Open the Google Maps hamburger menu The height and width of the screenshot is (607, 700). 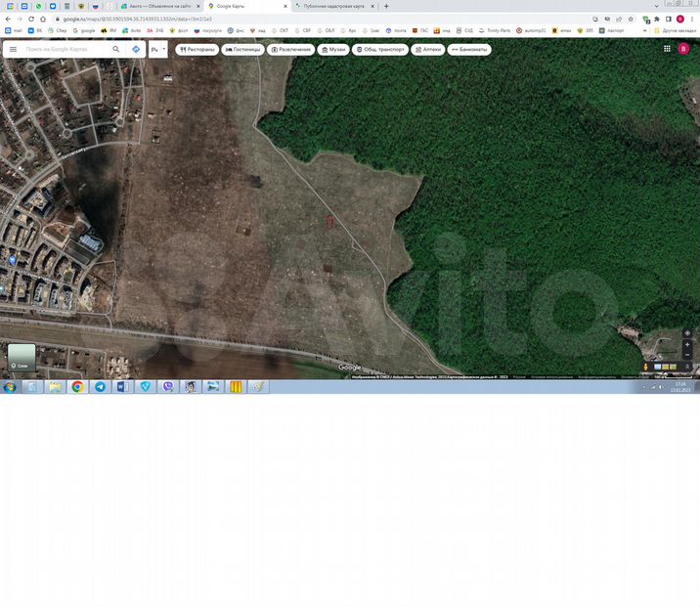(13, 49)
